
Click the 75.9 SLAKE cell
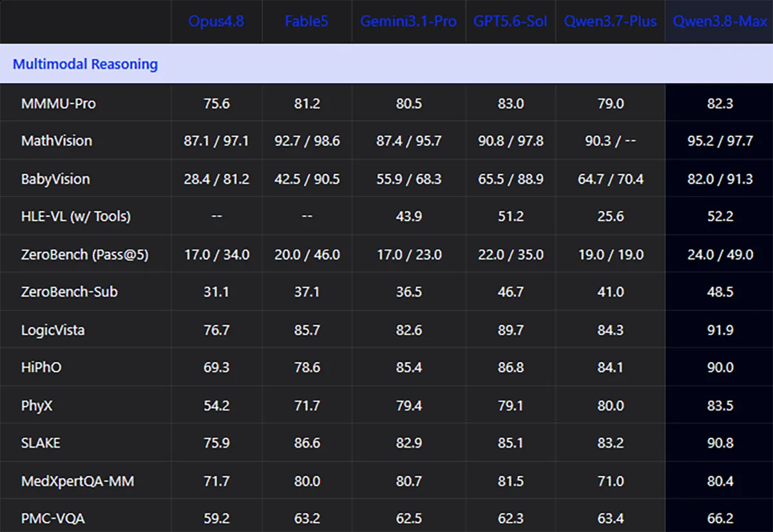tap(216, 443)
